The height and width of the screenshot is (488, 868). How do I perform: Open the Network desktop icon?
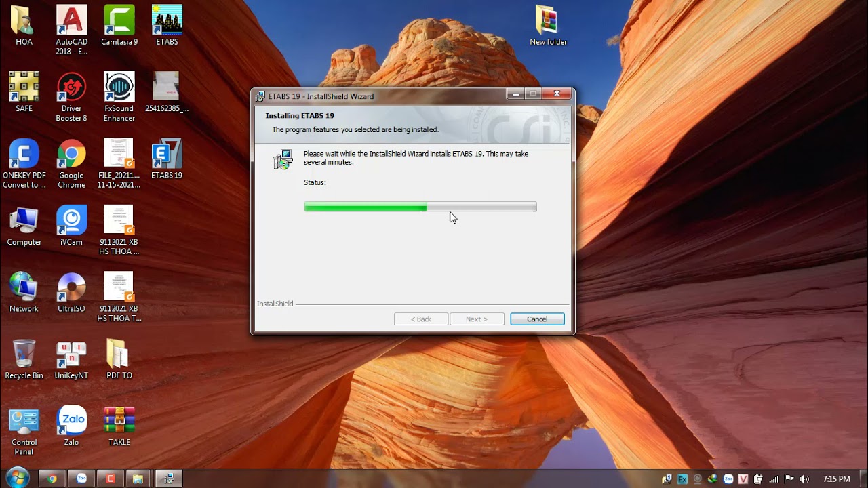click(x=24, y=292)
